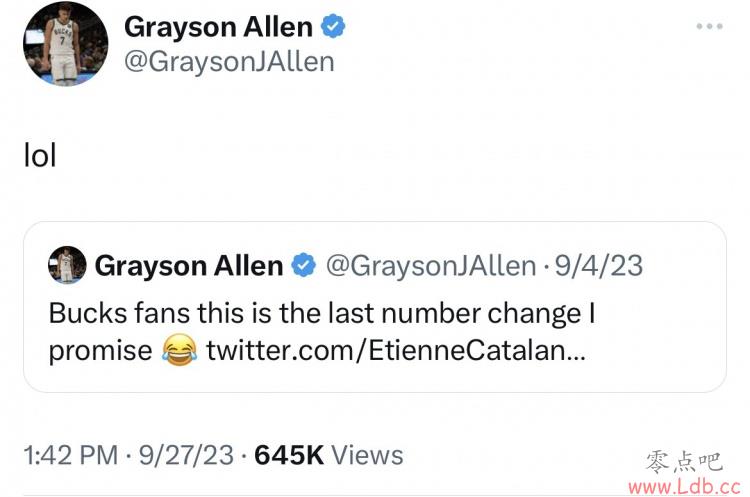The width and height of the screenshot is (750, 497).
Task: Click the 1:42 PM timestamp
Action: click(71, 455)
